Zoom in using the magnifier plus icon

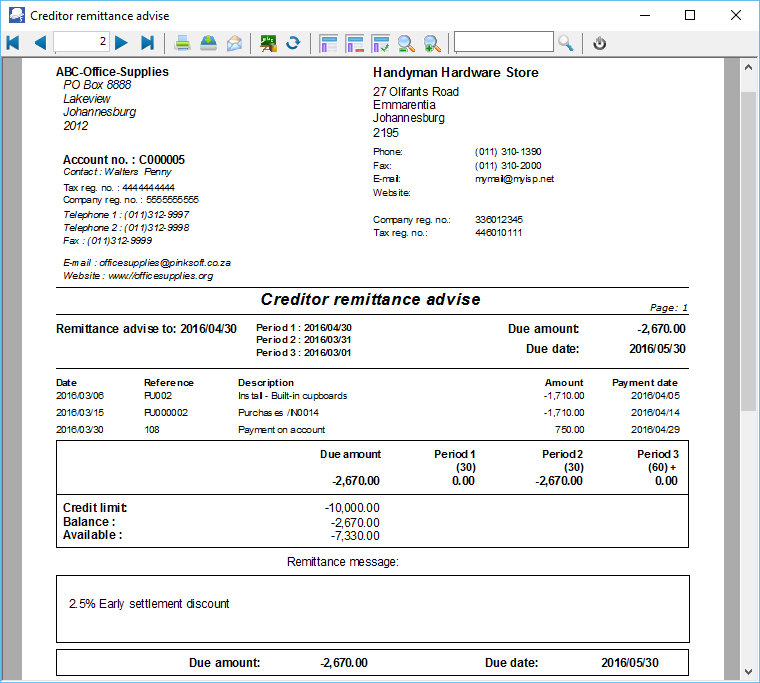pyautogui.click(x=432, y=43)
